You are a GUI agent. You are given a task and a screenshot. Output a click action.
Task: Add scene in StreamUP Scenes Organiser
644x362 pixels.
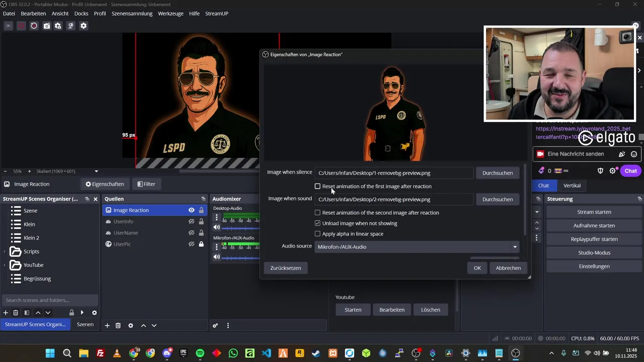click(x=6, y=313)
